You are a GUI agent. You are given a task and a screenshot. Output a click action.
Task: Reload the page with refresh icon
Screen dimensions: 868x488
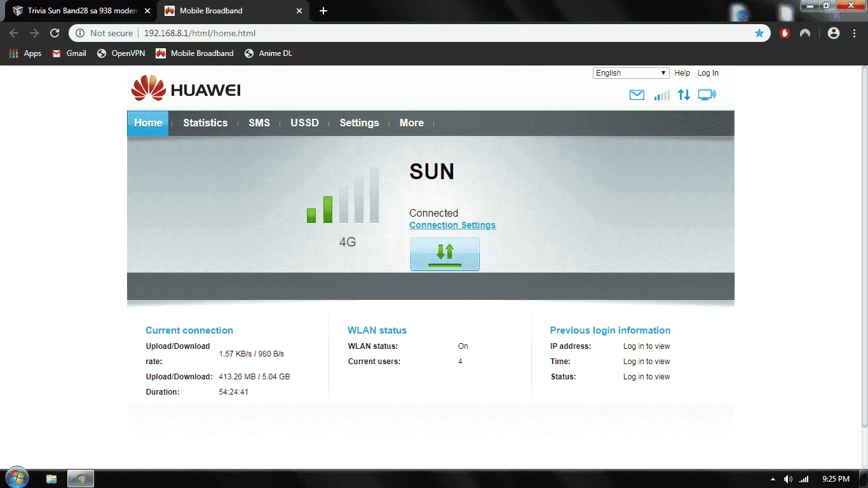[x=55, y=33]
